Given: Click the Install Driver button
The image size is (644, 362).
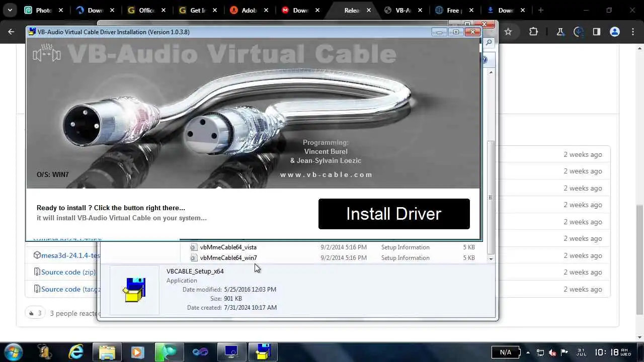Looking at the screenshot, I should [394, 214].
